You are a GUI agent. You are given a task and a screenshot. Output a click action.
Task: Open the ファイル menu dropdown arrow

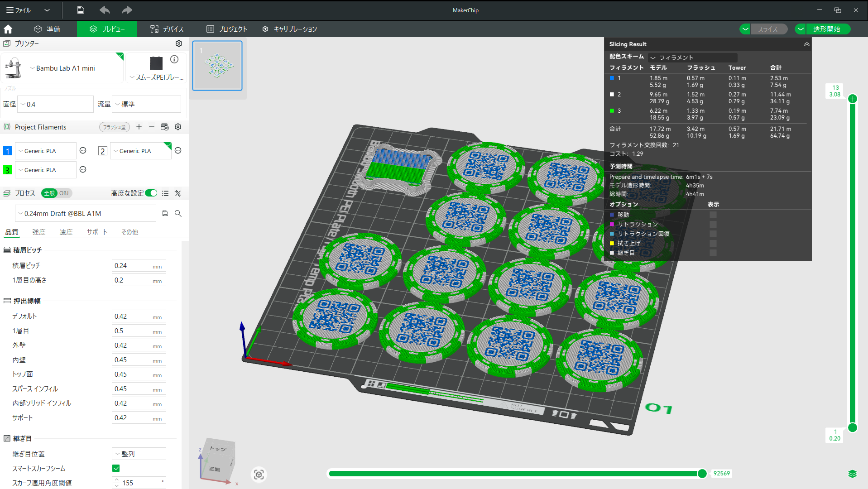pyautogui.click(x=47, y=10)
